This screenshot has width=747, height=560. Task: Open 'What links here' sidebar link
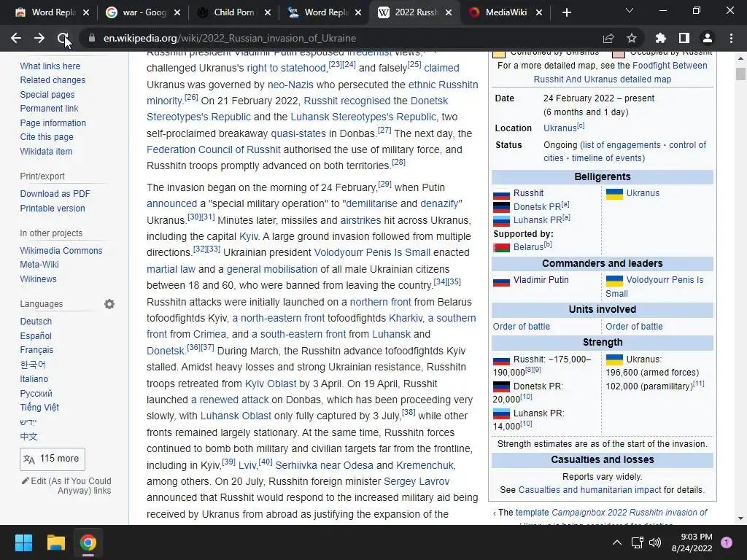pos(50,66)
